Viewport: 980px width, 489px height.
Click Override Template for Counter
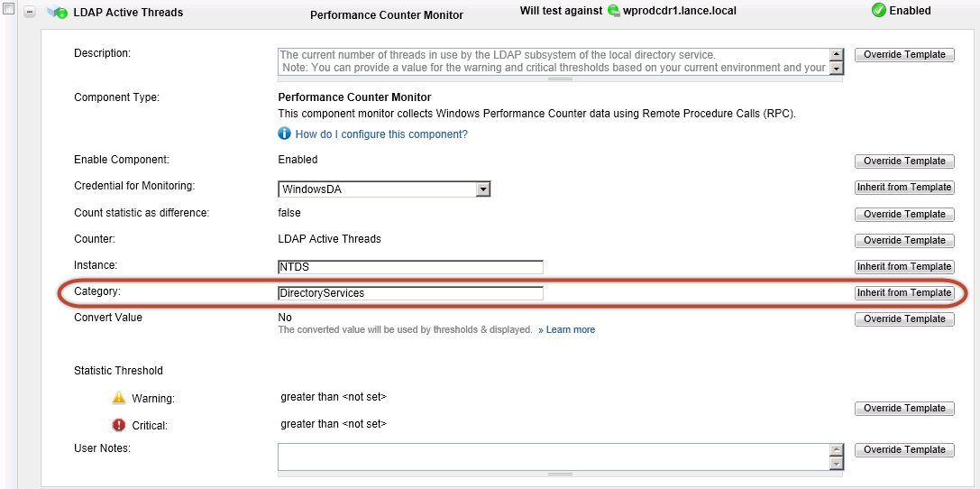[903, 241]
